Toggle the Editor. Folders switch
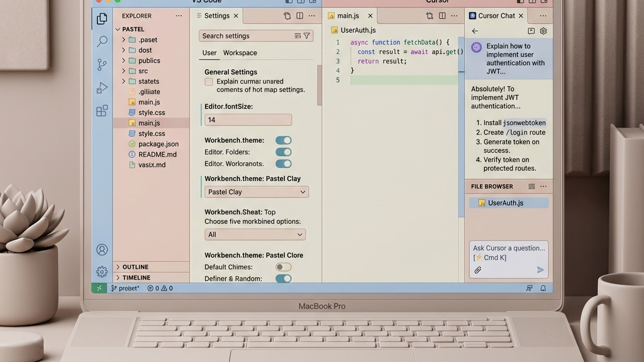The height and width of the screenshot is (362, 644). [x=284, y=152]
